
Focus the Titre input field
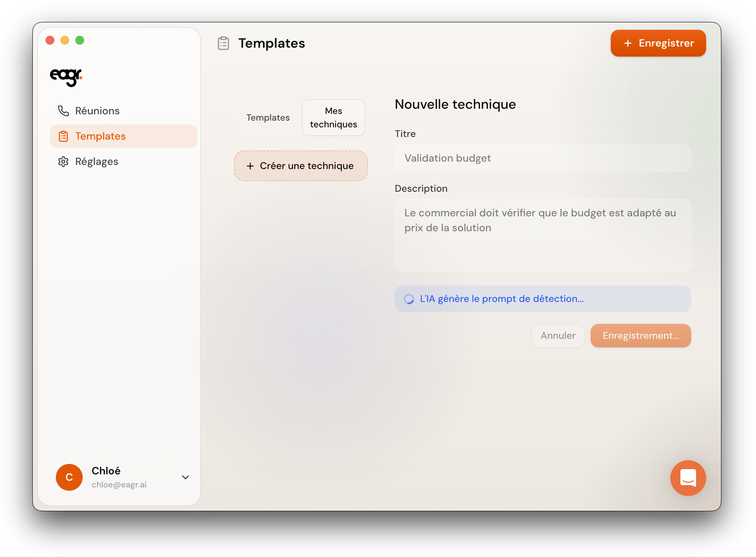click(542, 158)
